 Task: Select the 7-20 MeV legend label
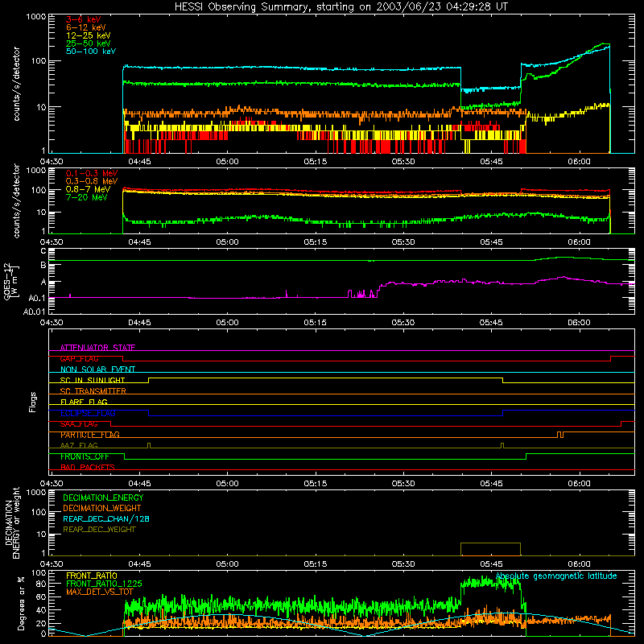(87, 197)
